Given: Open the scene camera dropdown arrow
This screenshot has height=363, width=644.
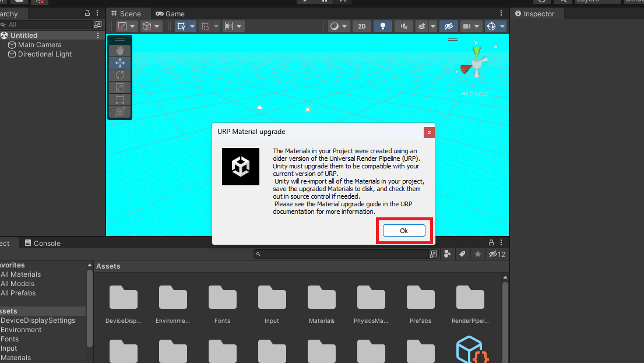Looking at the screenshot, I should pyautogui.click(x=477, y=26).
